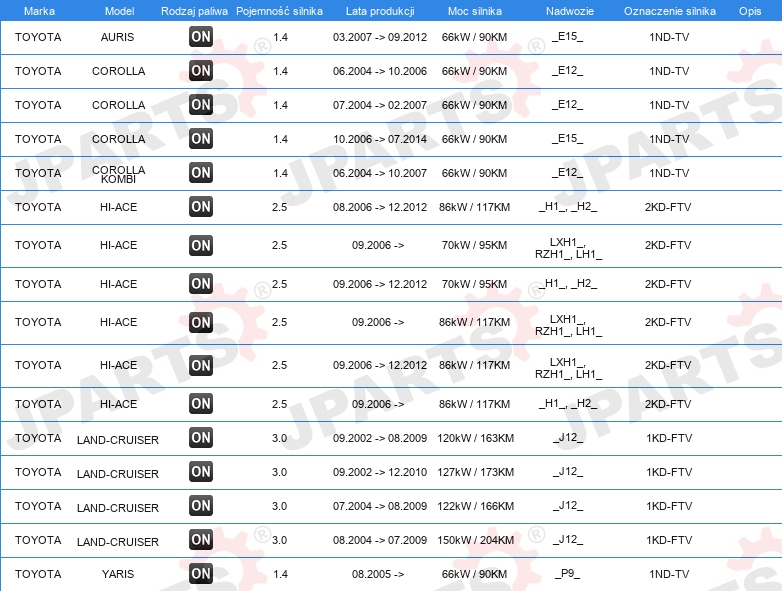The image size is (782, 591).
Task: Click date range 07.2004 -> 08.2009
Action: pos(380,506)
